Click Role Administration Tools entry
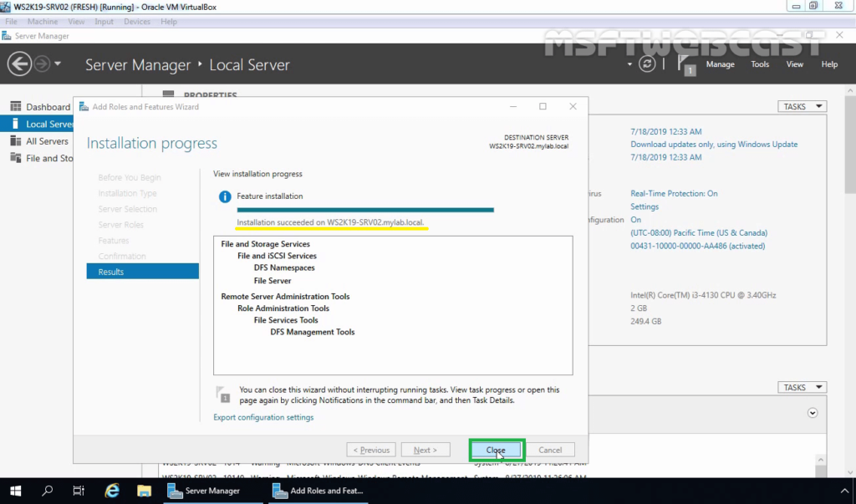 [x=283, y=308]
